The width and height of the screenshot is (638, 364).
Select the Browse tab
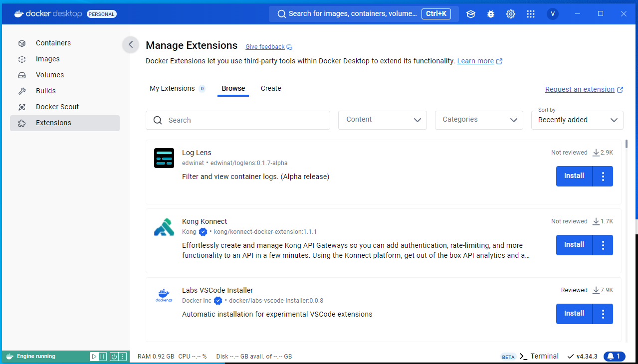pos(233,88)
